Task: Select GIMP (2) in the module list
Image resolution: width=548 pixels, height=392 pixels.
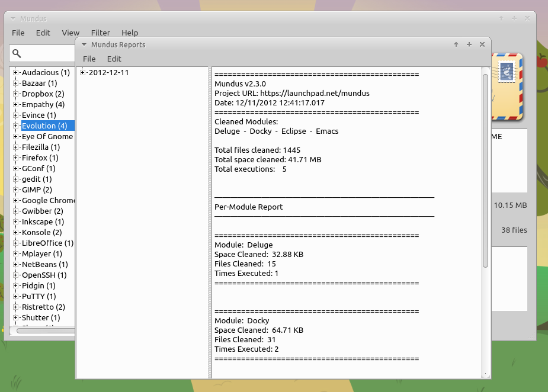Action: coord(37,189)
